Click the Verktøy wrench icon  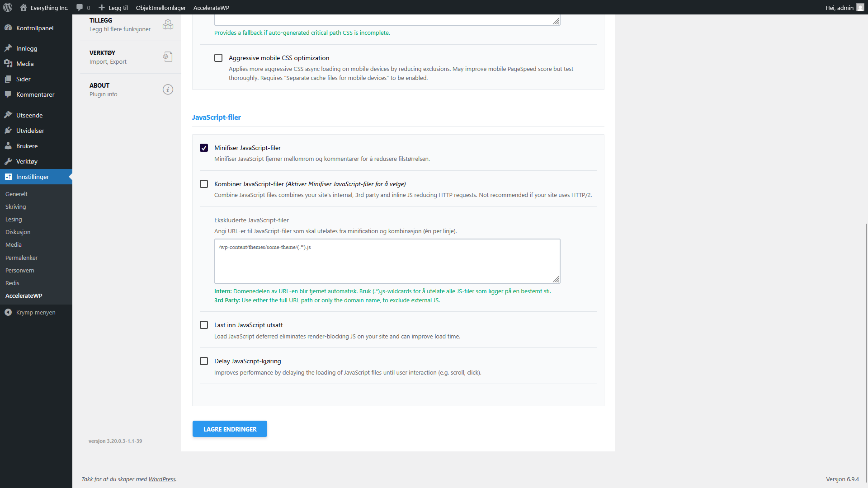8,161
